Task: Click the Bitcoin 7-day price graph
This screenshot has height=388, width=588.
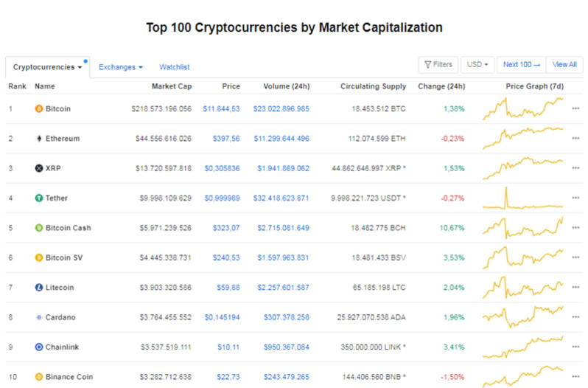Action: (x=523, y=108)
